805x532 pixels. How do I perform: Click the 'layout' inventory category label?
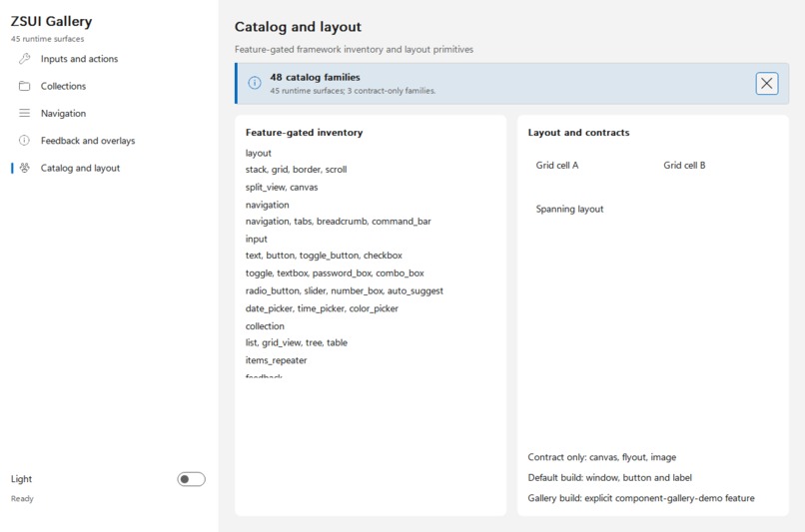pyautogui.click(x=259, y=153)
